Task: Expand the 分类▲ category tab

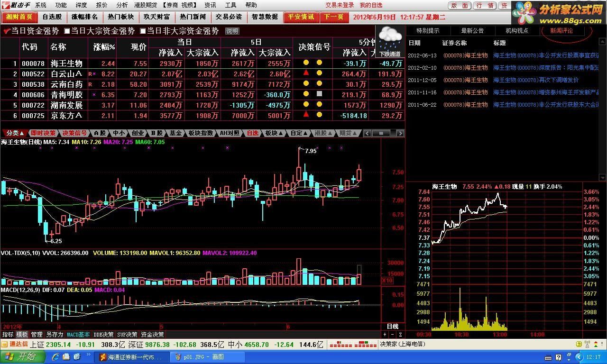Action: [15, 133]
